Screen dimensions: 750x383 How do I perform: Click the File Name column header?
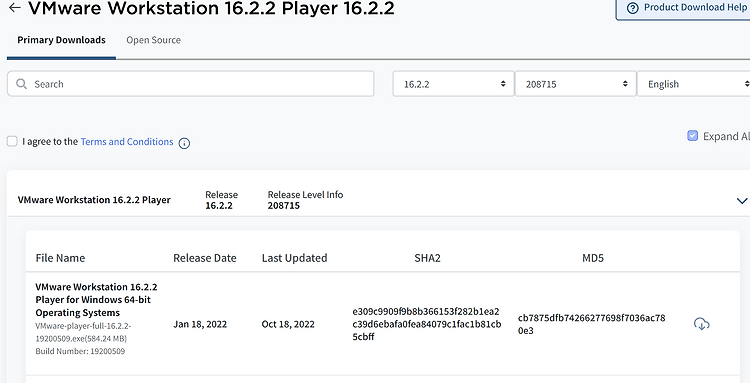(60, 258)
